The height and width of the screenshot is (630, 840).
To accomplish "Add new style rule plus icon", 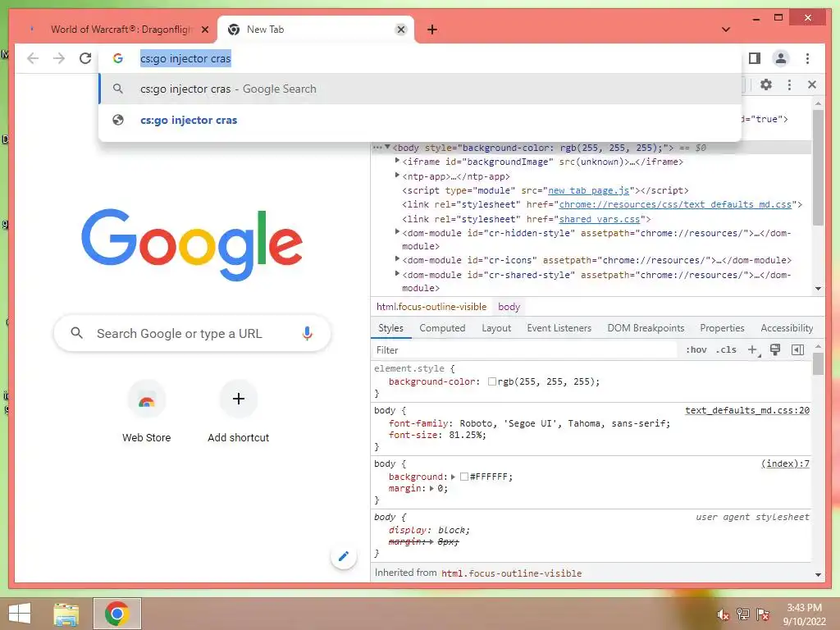I will (x=753, y=349).
